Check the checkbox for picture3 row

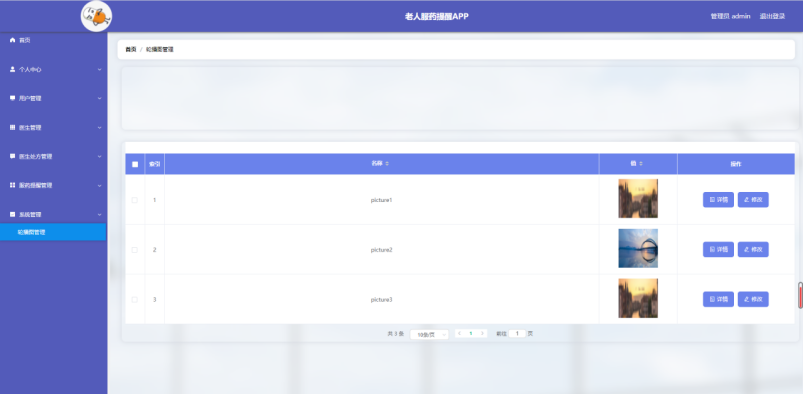coord(135,299)
